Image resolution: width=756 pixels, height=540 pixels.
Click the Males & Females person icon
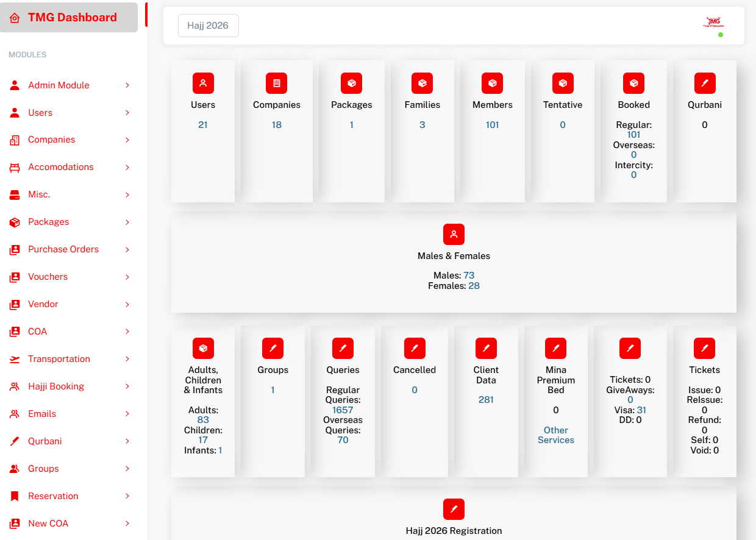[x=454, y=234]
